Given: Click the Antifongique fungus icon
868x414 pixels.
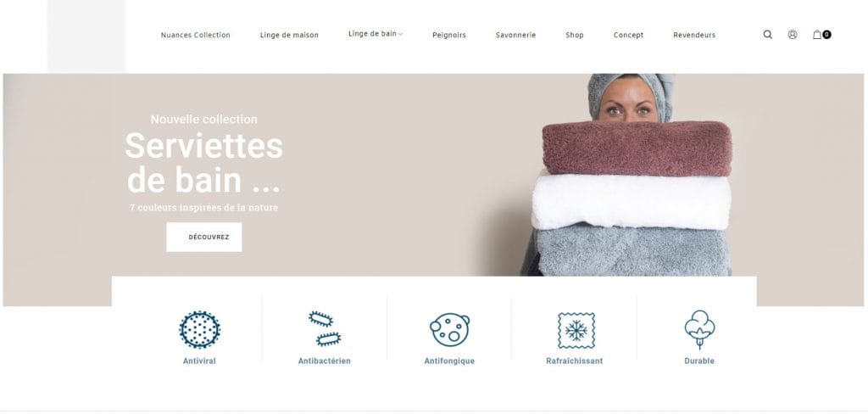Looking at the screenshot, I should [x=449, y=329].
